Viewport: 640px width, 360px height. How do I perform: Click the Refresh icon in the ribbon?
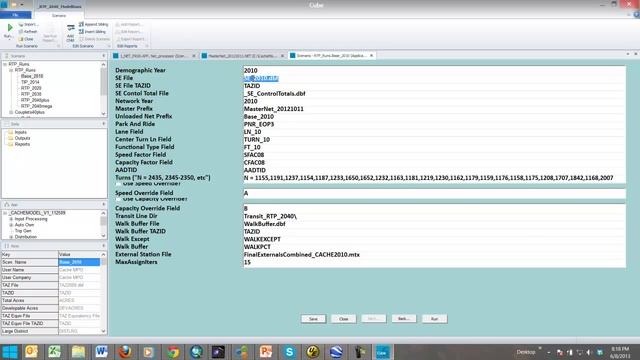(x=21, y=31)
